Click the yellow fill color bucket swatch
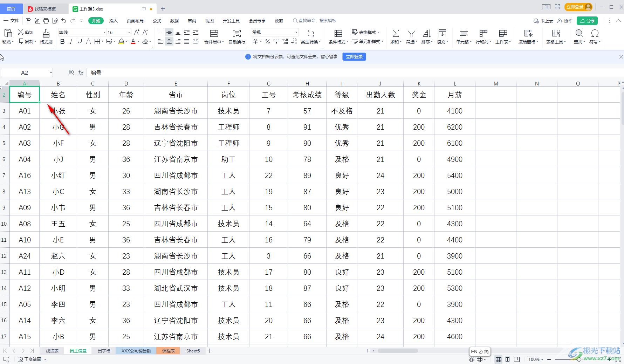Viewport: 624px width, 364px height. [x=121, y=42]
